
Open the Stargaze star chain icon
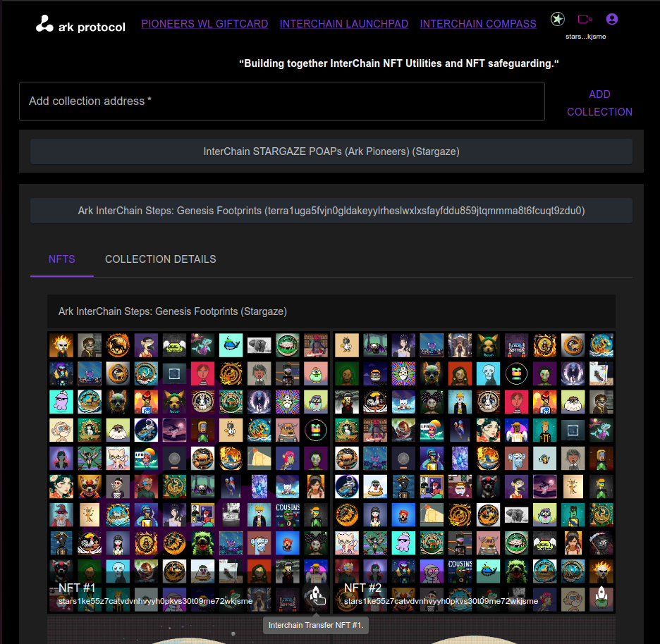point(557,19)
